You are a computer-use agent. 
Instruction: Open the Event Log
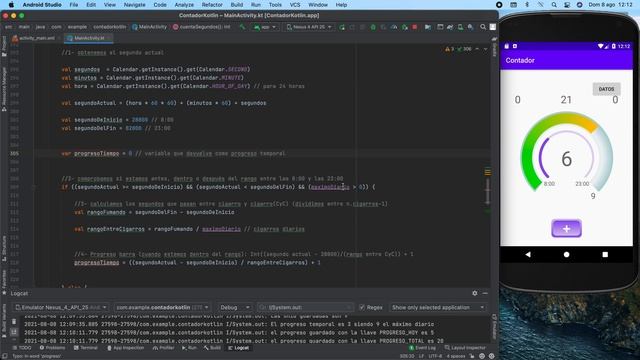point(422,348)
